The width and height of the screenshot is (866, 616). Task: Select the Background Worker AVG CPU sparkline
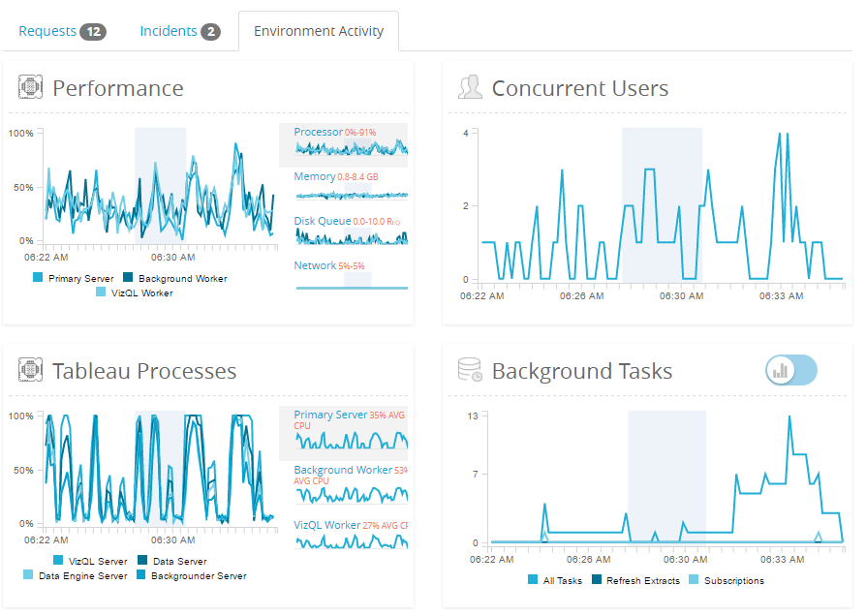point(351,484)
